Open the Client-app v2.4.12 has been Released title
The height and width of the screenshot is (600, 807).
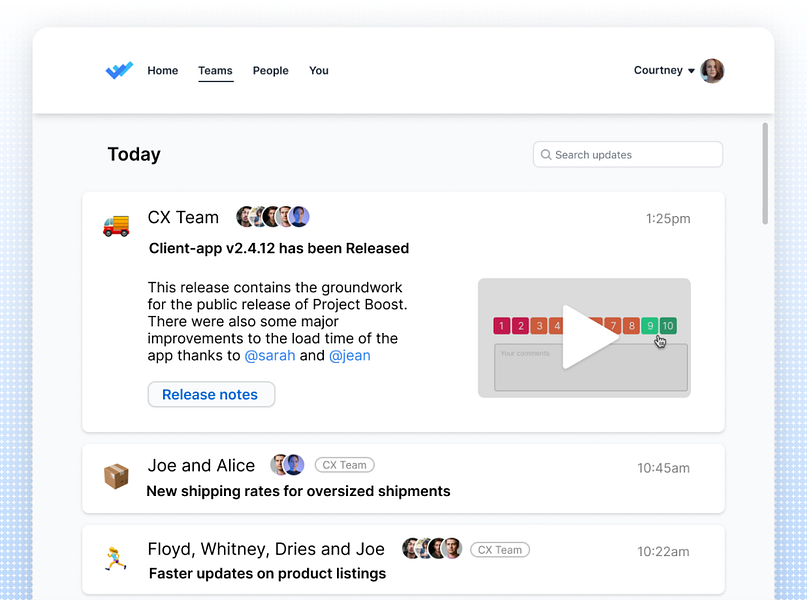[279, 248]
